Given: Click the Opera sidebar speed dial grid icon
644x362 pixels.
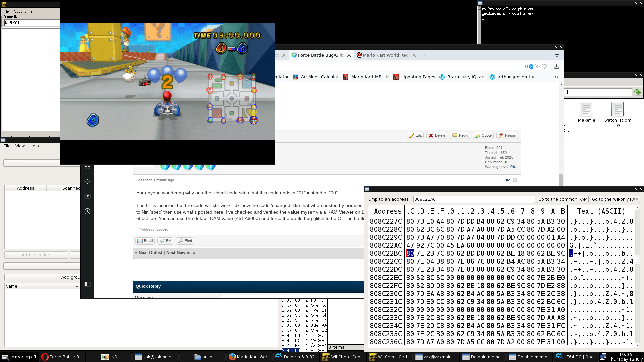Looking at the screenshot, I should (87, 167).
